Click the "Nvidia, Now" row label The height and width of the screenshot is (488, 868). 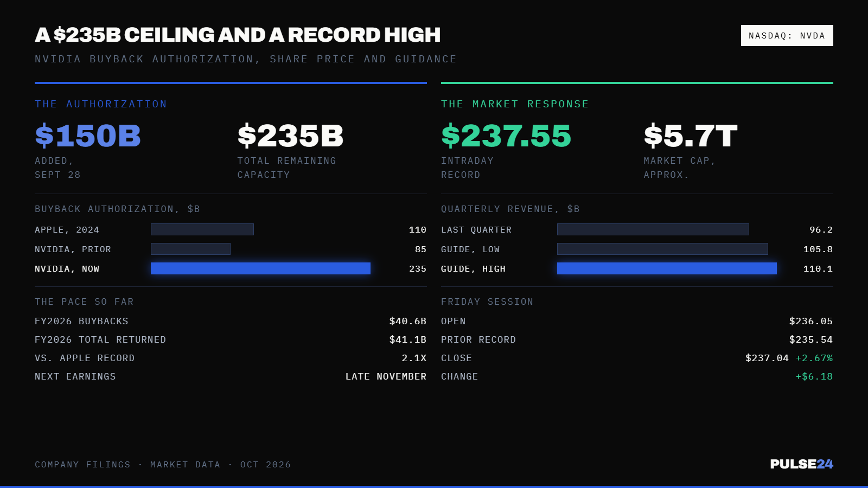67,269
